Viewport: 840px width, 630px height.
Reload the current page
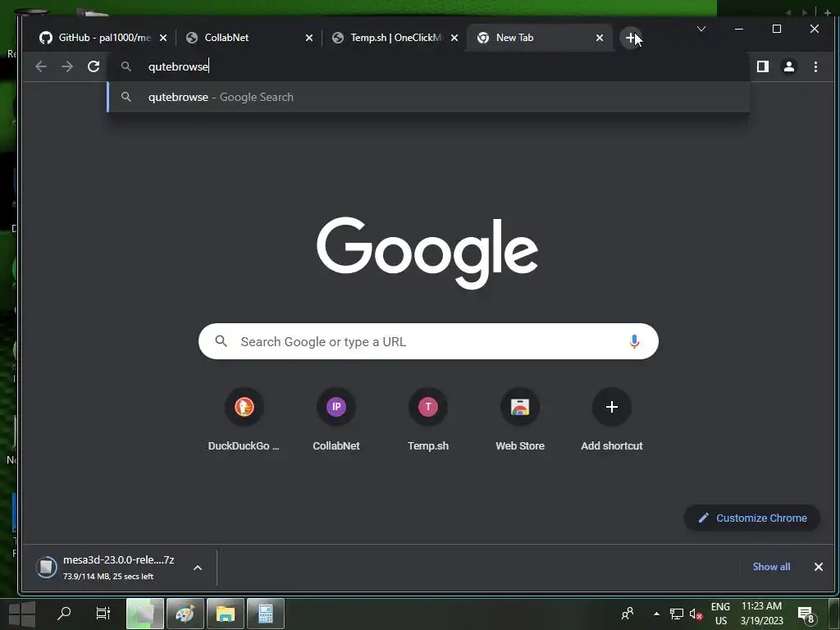(94, 66)
